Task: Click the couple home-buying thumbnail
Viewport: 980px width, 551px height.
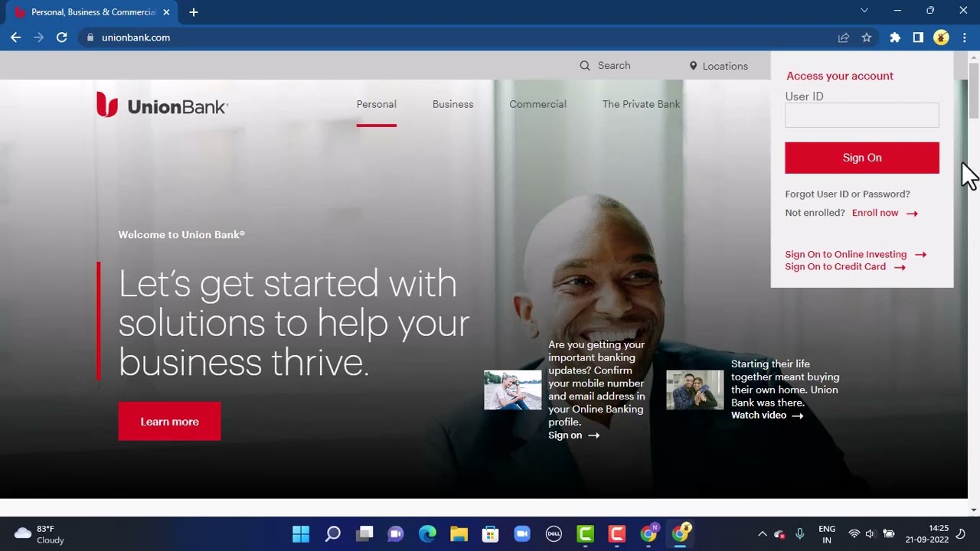Action: (x=694, y=390)
